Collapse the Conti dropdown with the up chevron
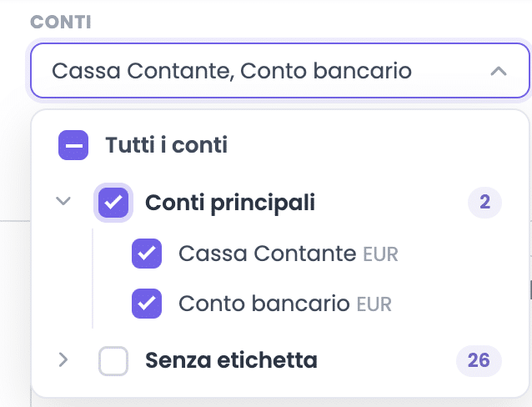The width and height of the screenshot is (532, 407). click(498, 71)
